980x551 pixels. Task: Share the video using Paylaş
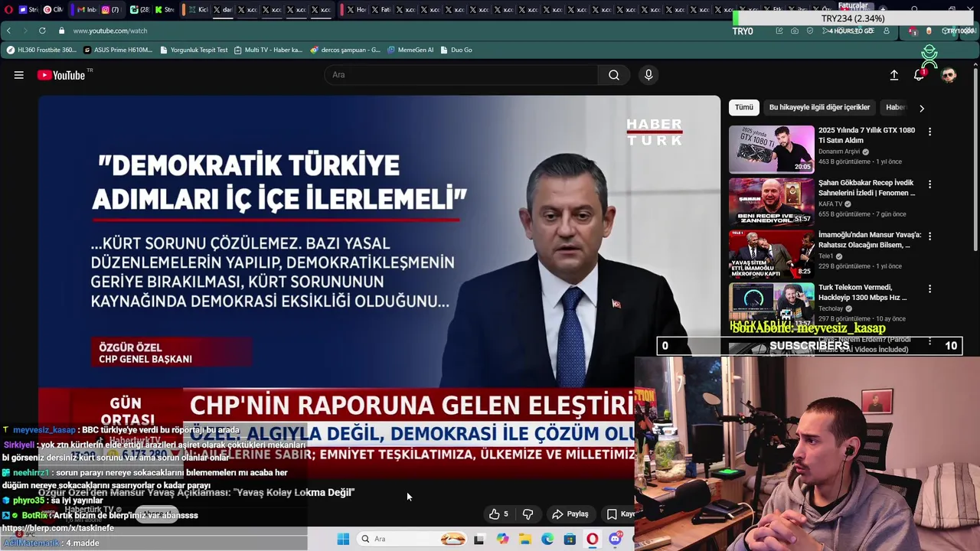point(570,514)
